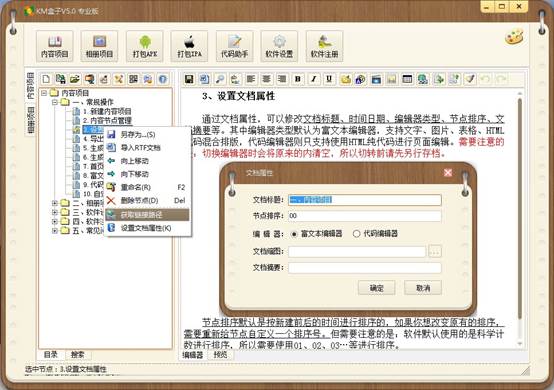Screen dimensions: 554x390
Task: Switch to the 预览 tab
Action: click(x=220, y=355)
